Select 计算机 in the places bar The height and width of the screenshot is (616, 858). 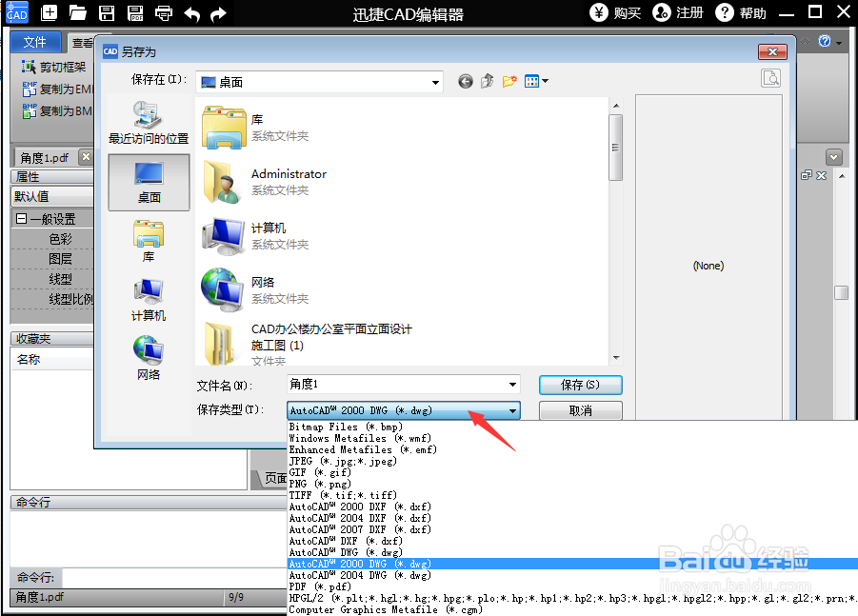click(x=149, y=300)
